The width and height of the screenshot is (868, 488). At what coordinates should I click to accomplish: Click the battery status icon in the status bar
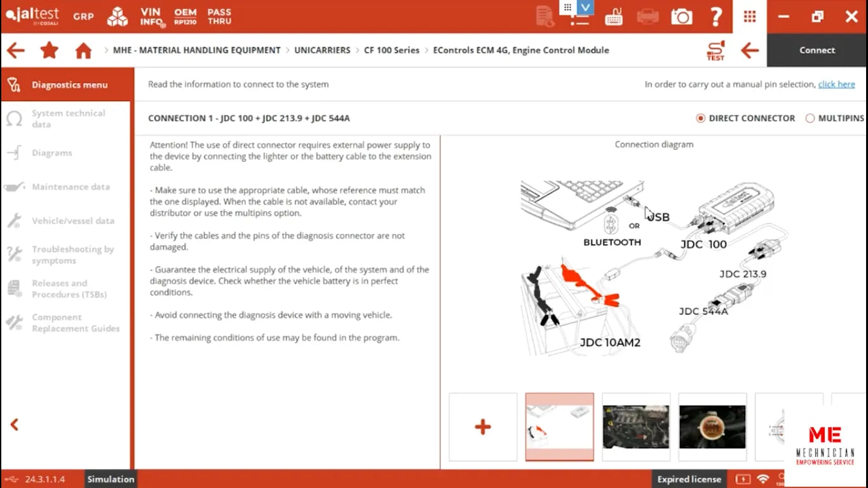pyautogui.click(x=743, y=479)
